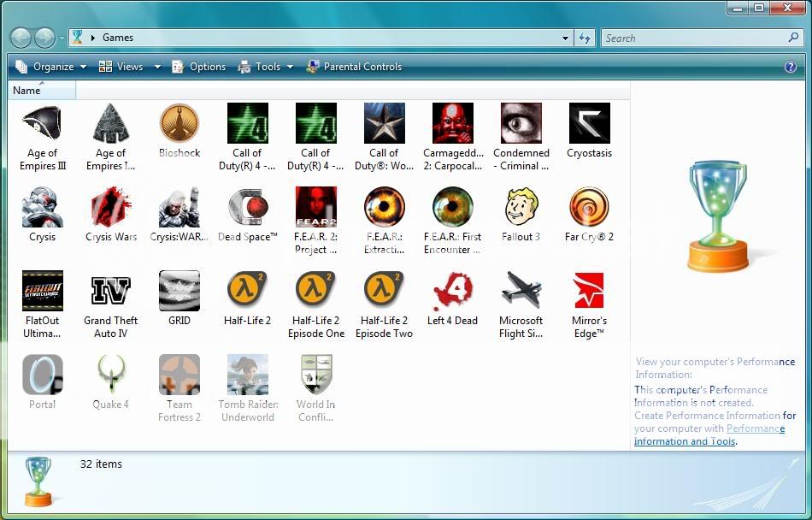Expand the arrow next to Views

click(157, 67)
